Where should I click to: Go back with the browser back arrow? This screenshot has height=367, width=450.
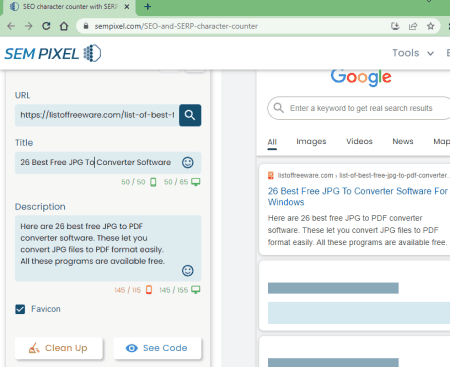point(11,26)
